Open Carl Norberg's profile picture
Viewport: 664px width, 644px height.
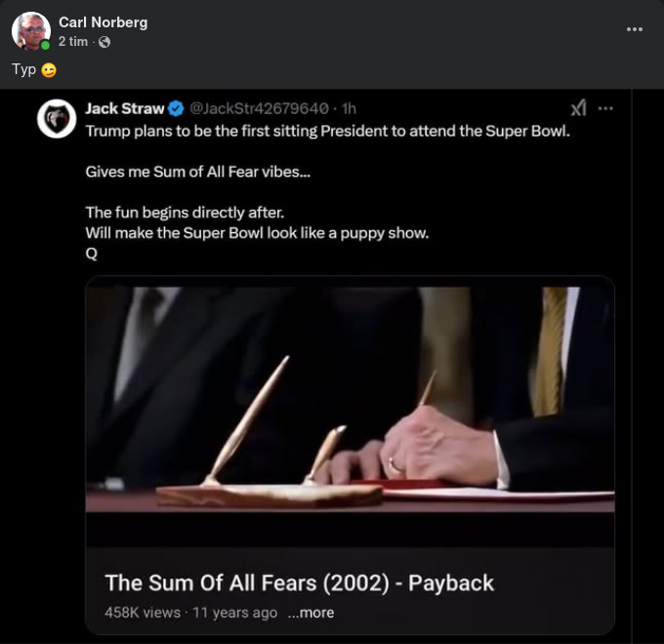(30, 30)
